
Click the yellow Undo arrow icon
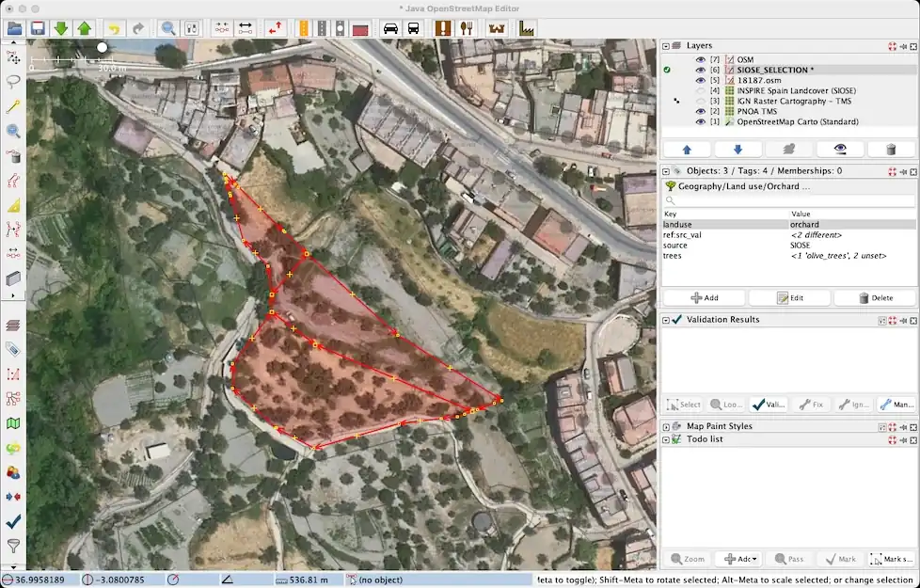[x=114, y=28]
